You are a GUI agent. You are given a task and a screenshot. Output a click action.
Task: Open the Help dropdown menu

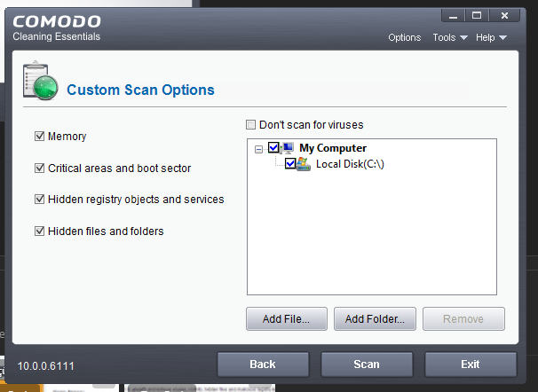coord(490,37)
